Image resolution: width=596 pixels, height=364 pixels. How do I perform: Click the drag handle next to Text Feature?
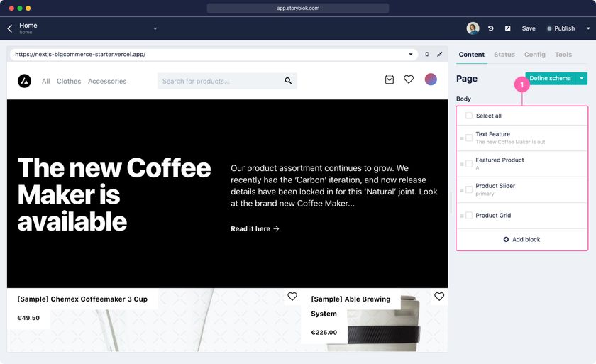pyautogui.click(x=461, y=138)
